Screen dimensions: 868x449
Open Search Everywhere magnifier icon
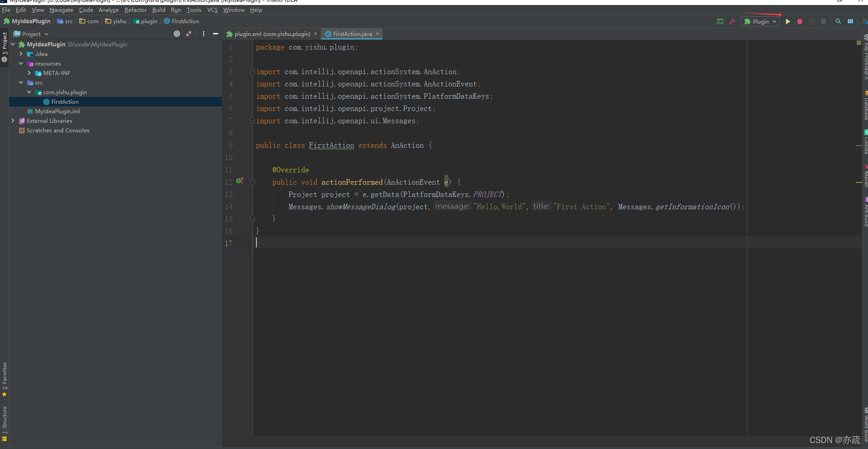coord(838,21)
